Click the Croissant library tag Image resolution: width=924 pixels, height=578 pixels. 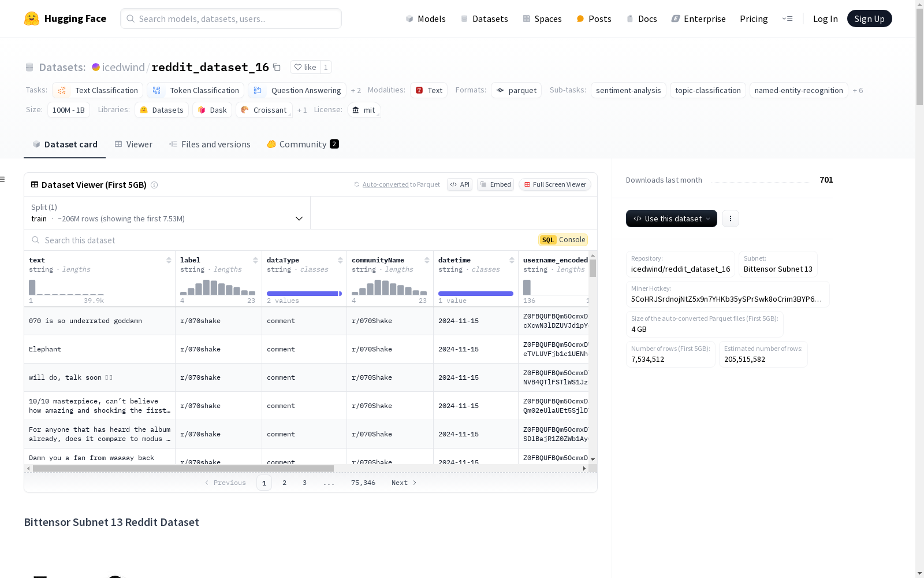point(264,110)
